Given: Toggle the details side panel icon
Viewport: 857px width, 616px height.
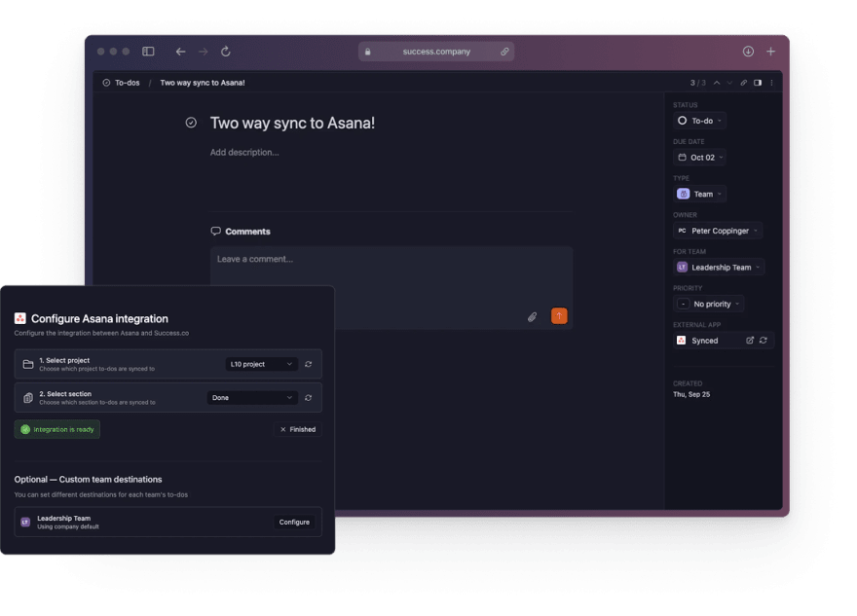Looking at the screenshot, I should [758, 83].
